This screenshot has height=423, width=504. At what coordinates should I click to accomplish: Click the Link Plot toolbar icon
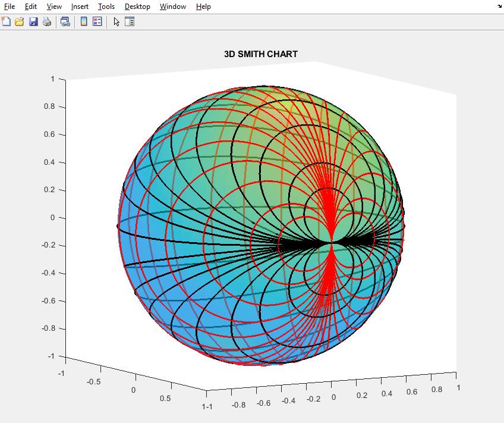[65, 21]
